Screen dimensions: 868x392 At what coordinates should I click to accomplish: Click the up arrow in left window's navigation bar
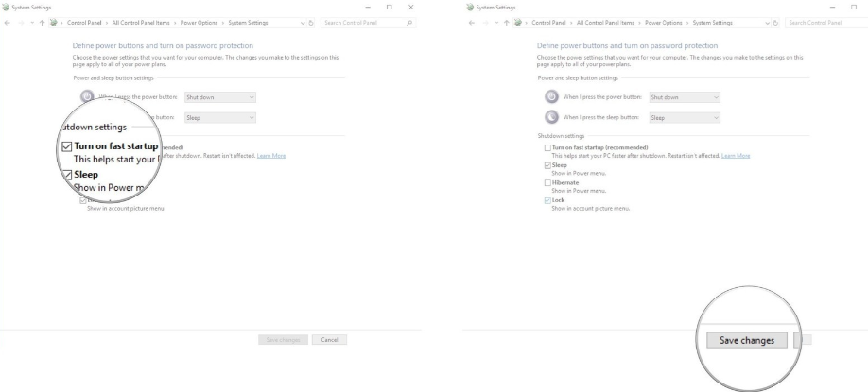click(x=39, y=22)
